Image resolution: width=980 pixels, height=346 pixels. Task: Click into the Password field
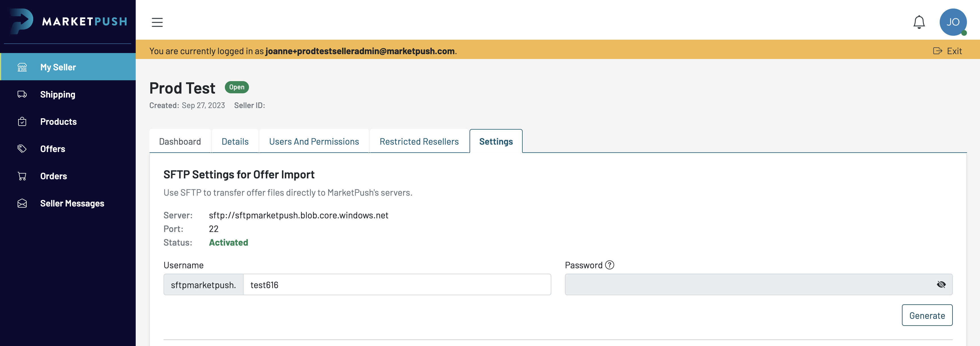(x=746, y=285)
